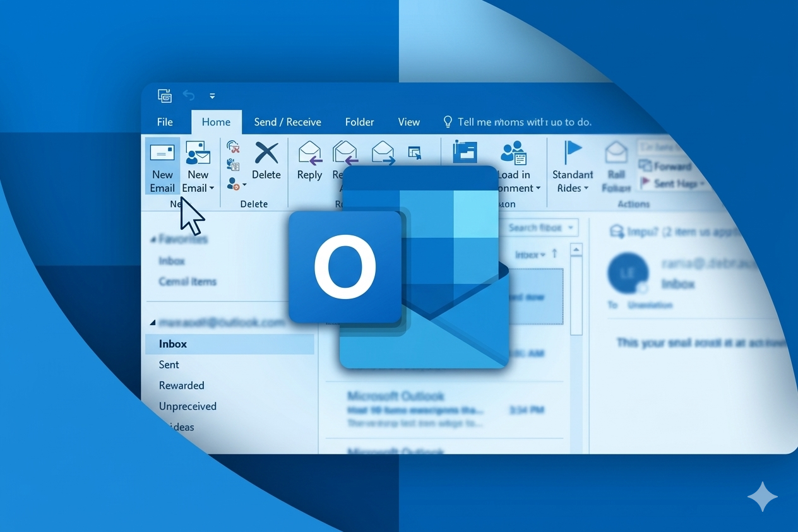Click the Send/Receive icon in the title bar
This screenshot has height=532, width=798.
(x=165, y=96)
